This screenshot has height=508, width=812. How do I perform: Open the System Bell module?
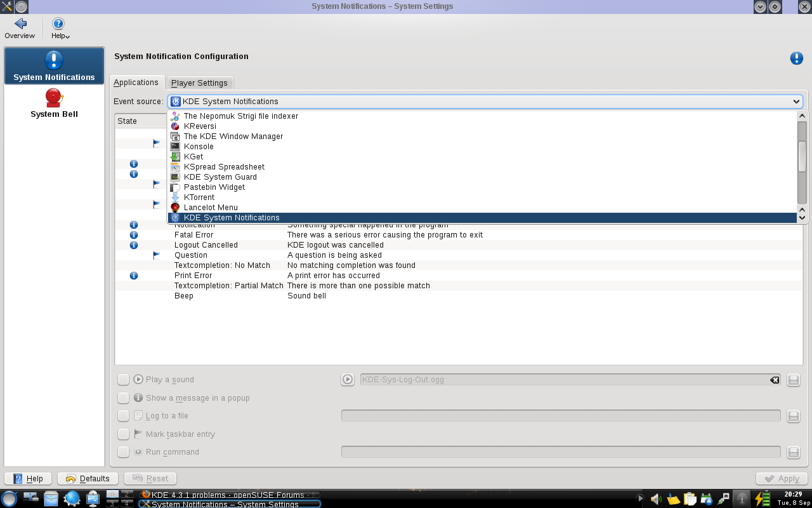pyautogui.click(x=54, y=104)
